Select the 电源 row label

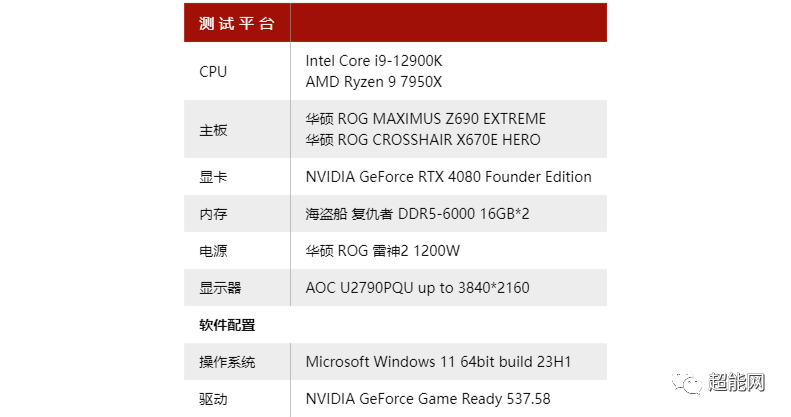click(x=213, y=251)
